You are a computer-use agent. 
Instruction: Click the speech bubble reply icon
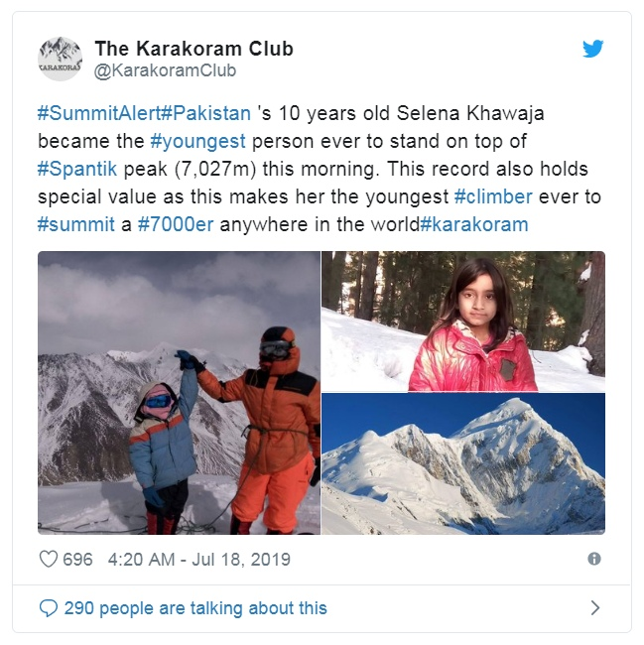pyautogui.click(x=49, y=608)
